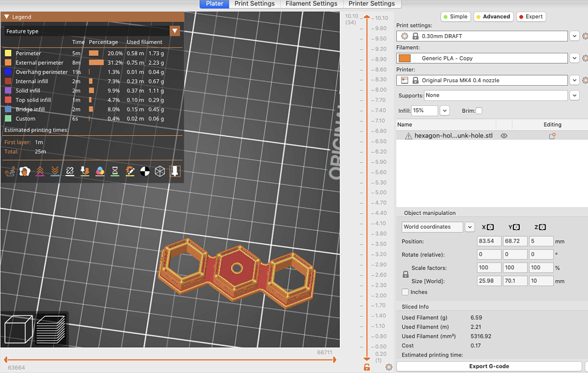The image size is (588, 373).
Task: Click the color-circles icon in legend toolbar
Action: [100, 172]
